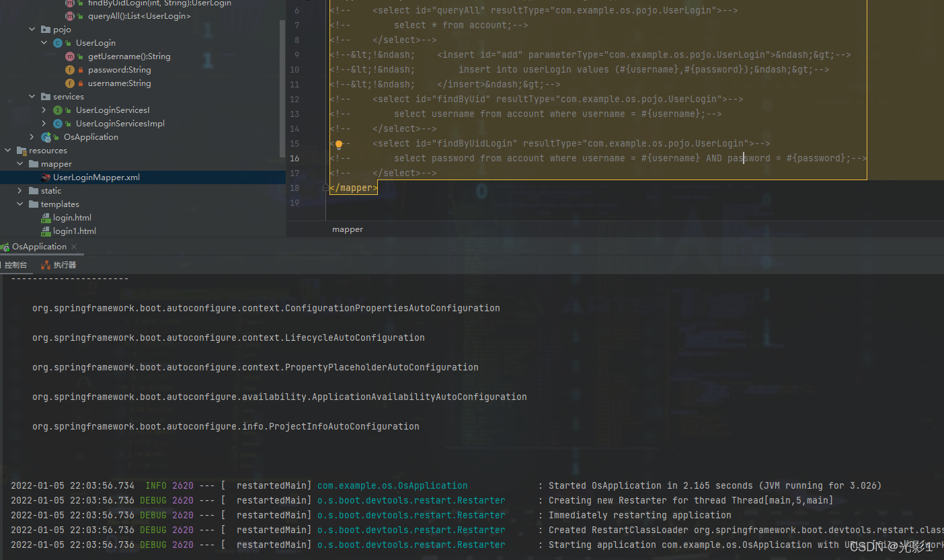
Task: Switch to the 控制台 console tab
Action: point(15,265)
